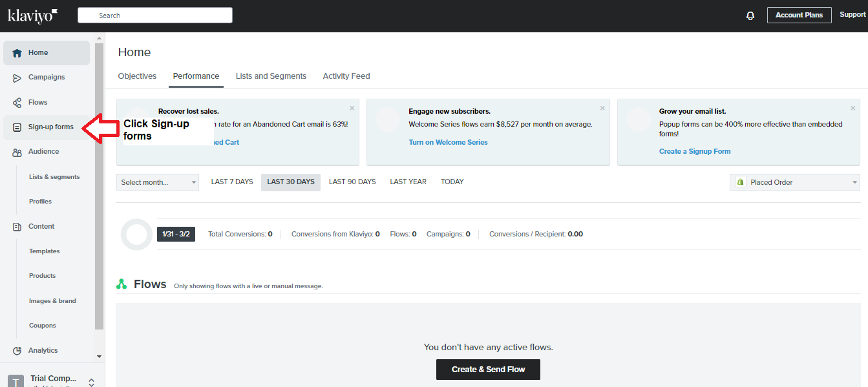868x387 pixels.
Task: Click the Create & Send Flow button
Action: 488,370
